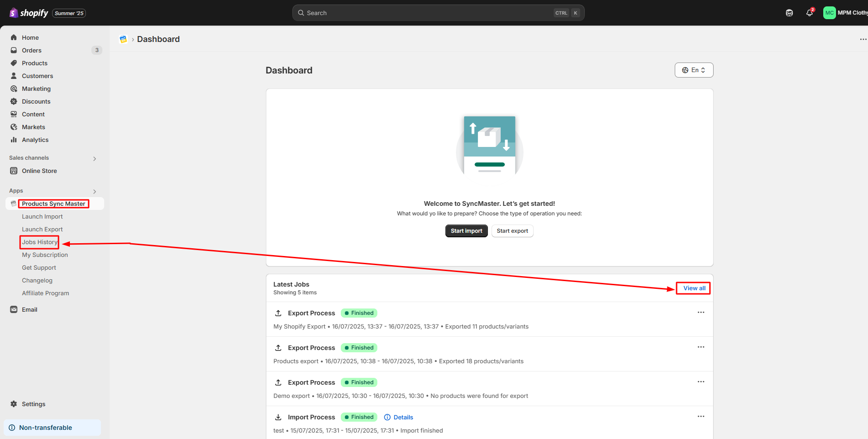Image resolution: width=868 pixels, height=439 pixels.
Task: Open the Changelog page
Action: (37, 281)
